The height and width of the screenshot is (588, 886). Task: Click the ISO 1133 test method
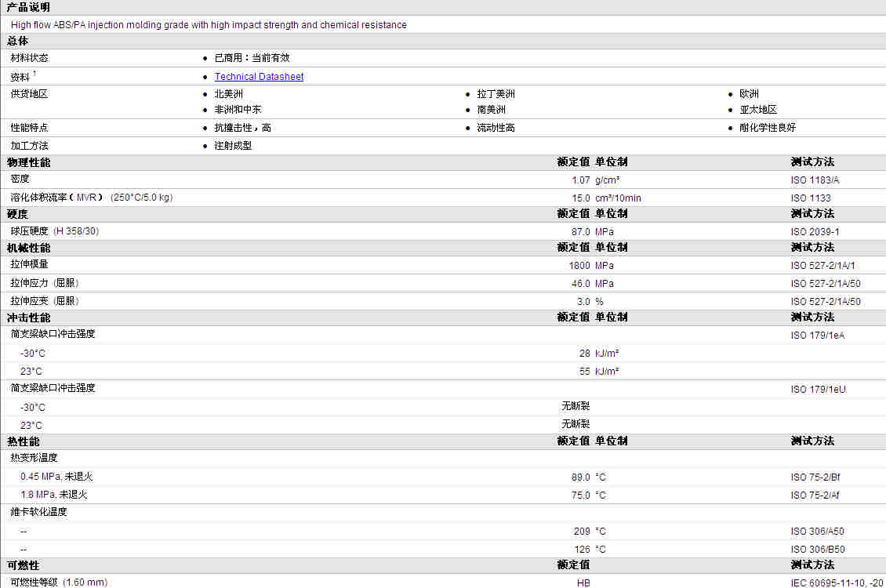(x=810, y=198)
